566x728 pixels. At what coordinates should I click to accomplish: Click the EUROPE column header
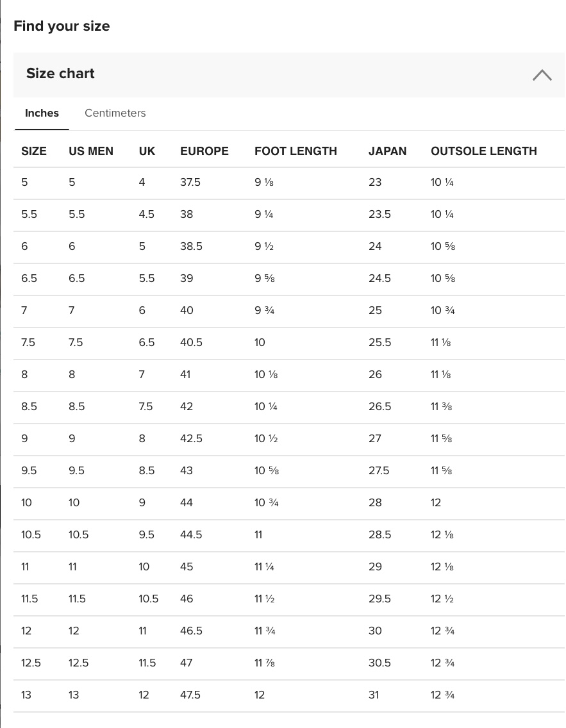[x=204, y=151]
